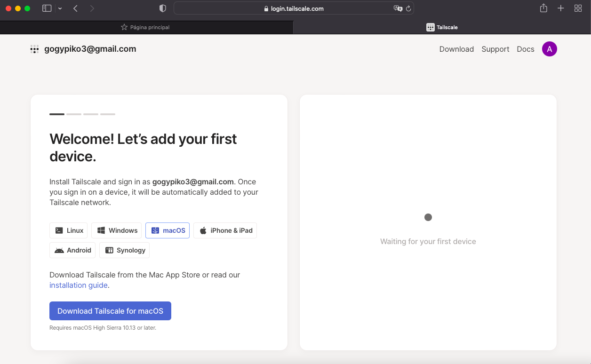The height and width of the screenshot is (364, 591).
Task: Select the Windows platform option
Action: [x=117, y=230]
